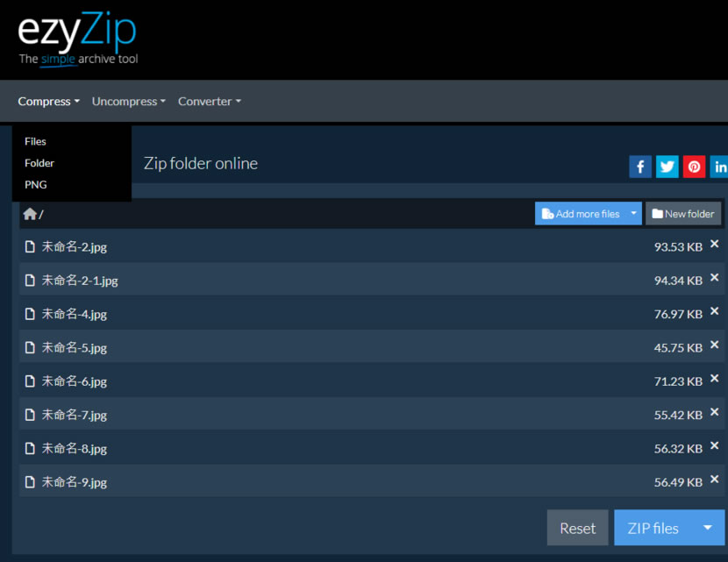This screenshot has height=562, width=728.
Task: Remove 未命名-2.jpg with its X icon
Action: 714,245
